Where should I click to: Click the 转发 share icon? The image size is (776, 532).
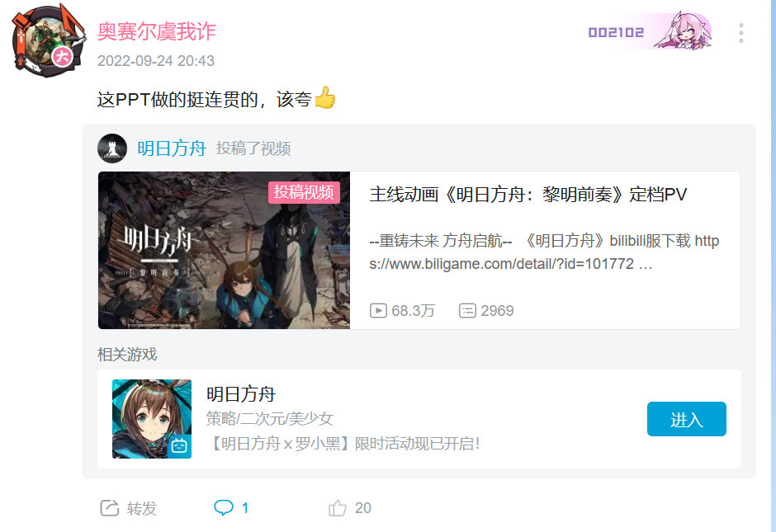(109, 508)
